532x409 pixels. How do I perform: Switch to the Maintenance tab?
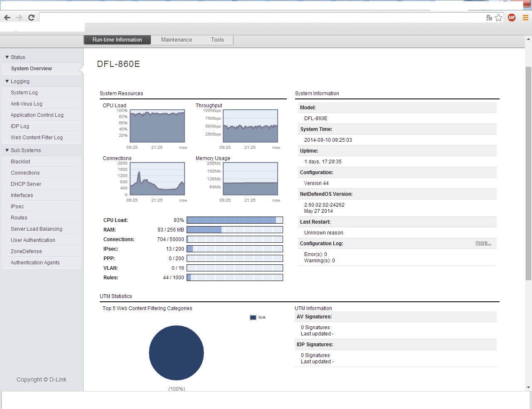point(176,40)
